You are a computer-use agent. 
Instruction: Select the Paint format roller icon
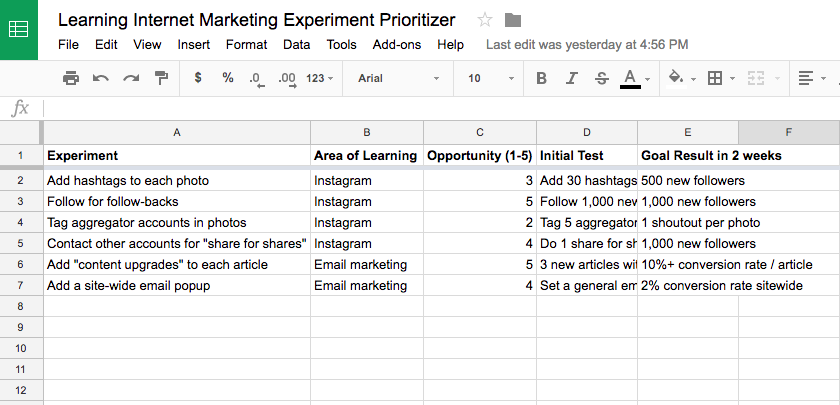pos(161,78)
